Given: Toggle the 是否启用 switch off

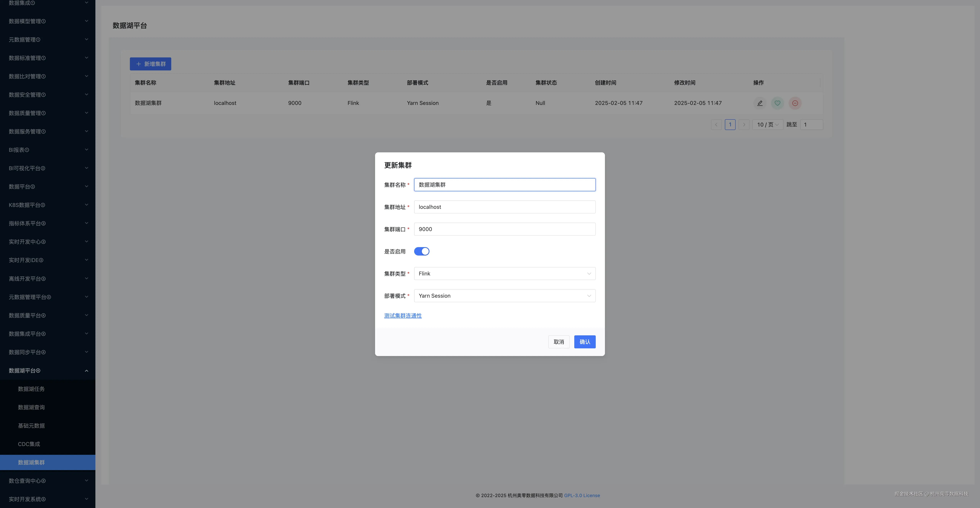Looking at the screenshot, I should 422,251.
